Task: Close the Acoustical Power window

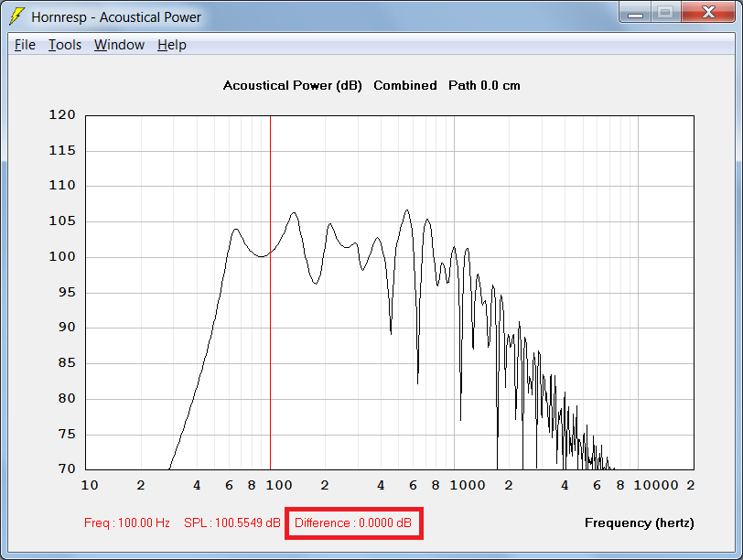Action: pos(708,12)
